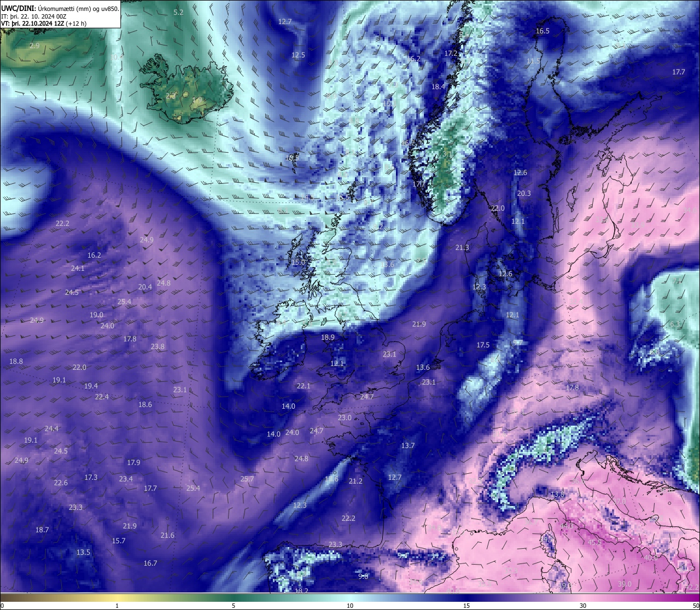Select the 9.8 value over northern Spain
The image size is (700, 610).
(x=363, y=576)
